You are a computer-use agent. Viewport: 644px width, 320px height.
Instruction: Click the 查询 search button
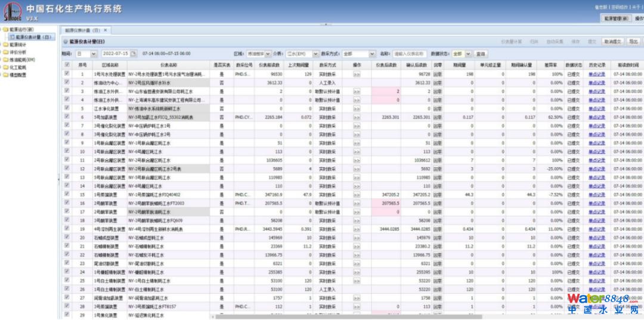(481, 54)
